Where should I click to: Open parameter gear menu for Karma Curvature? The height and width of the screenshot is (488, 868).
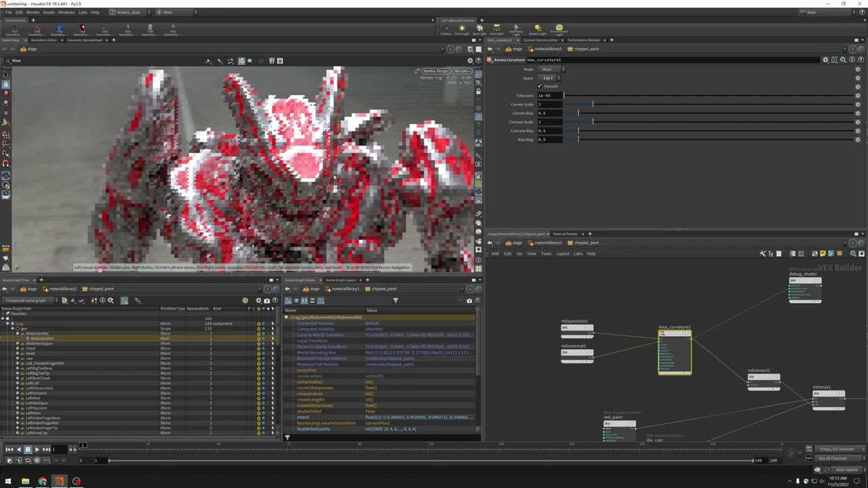[x=825, y=60]
